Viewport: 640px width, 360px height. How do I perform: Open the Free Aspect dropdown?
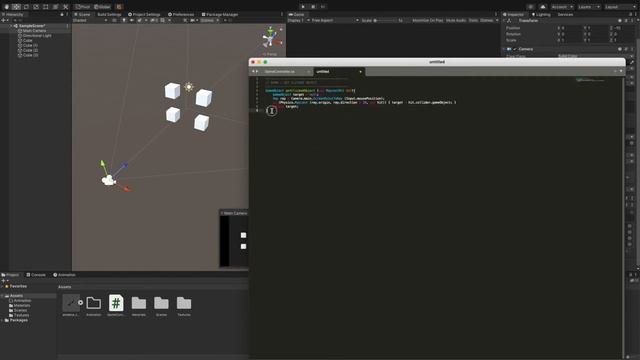pos(335,20)
